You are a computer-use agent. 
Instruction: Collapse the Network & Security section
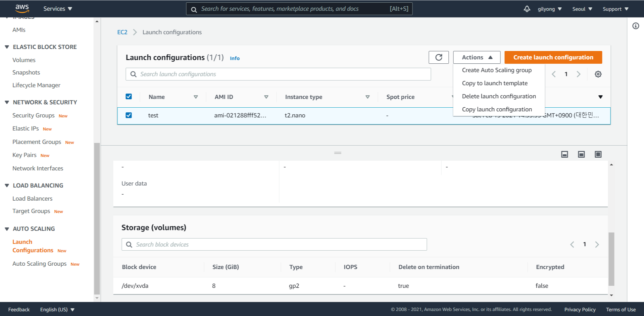tap(7, 102)
